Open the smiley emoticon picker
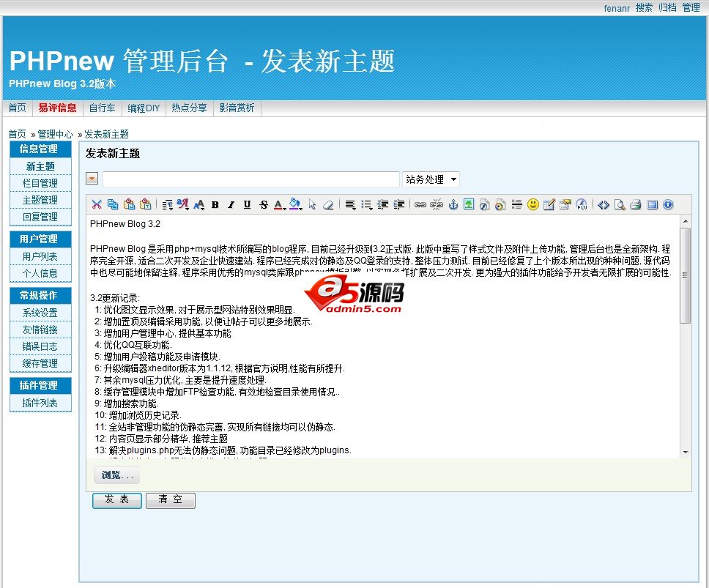This screenshot has height=588, width=709. click(533, 205)
